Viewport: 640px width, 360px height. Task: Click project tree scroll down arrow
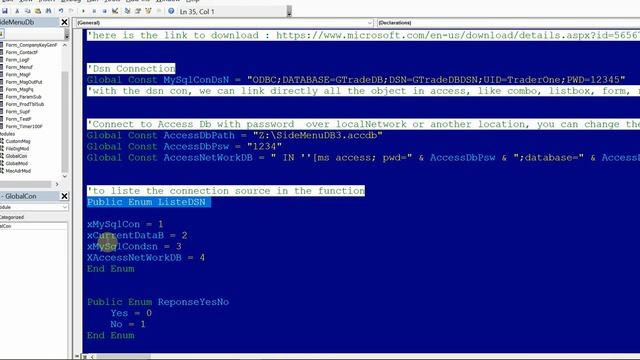click(65, 176)
